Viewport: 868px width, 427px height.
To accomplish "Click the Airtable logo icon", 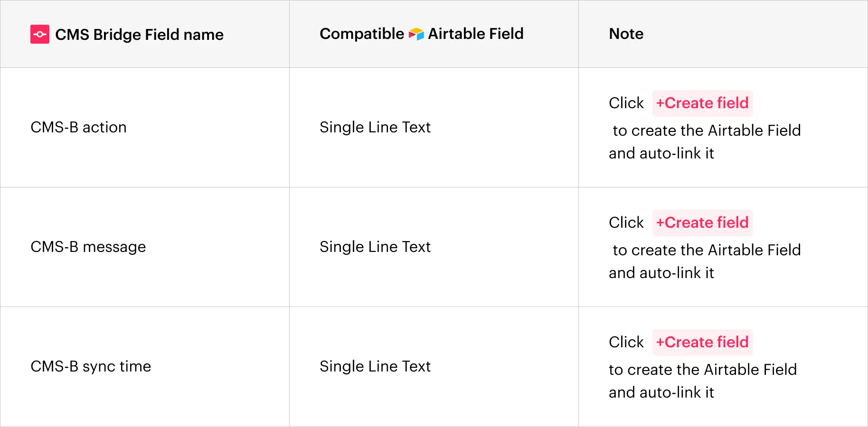I will (416, 34).
